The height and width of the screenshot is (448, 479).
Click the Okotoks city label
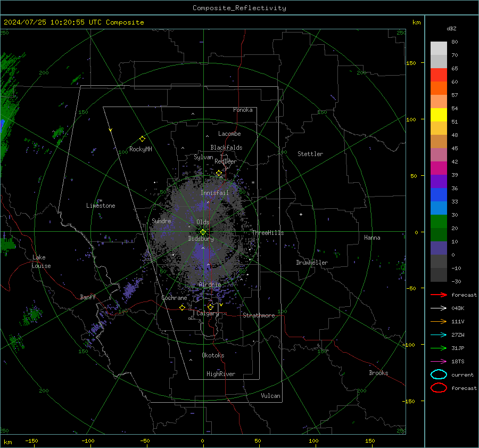(213, 355)
